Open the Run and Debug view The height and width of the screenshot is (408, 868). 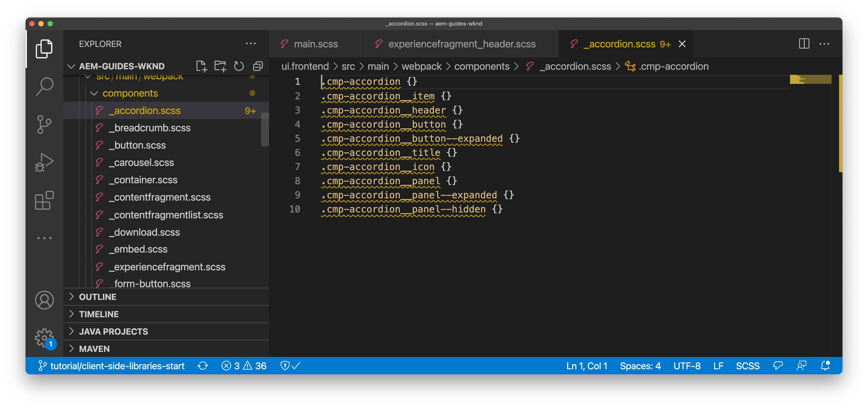point(44,163)
